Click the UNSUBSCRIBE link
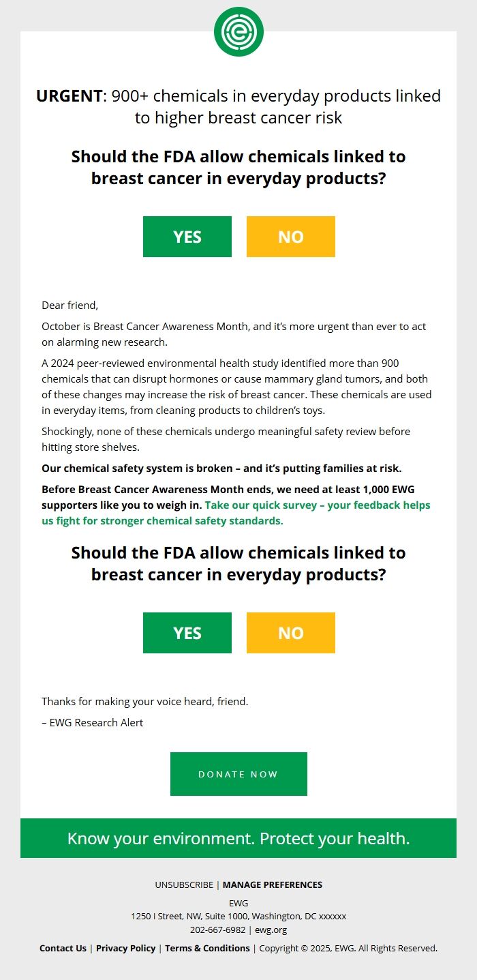Image resolution: width=477 pixels, height=980 pixels. (184, 885)
